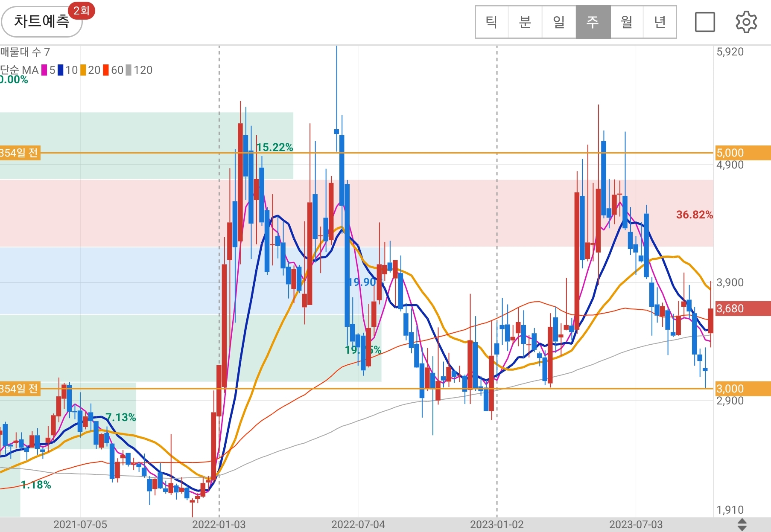This screenshot has width=771, height=532.
Task: Select the 2023-01-02 date on the time axis
Action: 497,524
